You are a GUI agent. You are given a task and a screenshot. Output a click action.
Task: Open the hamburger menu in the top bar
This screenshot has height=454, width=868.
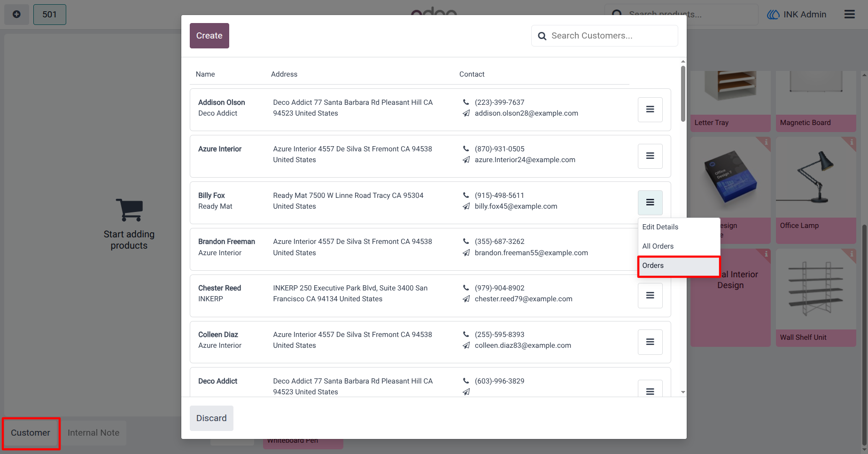pos(850,15)
